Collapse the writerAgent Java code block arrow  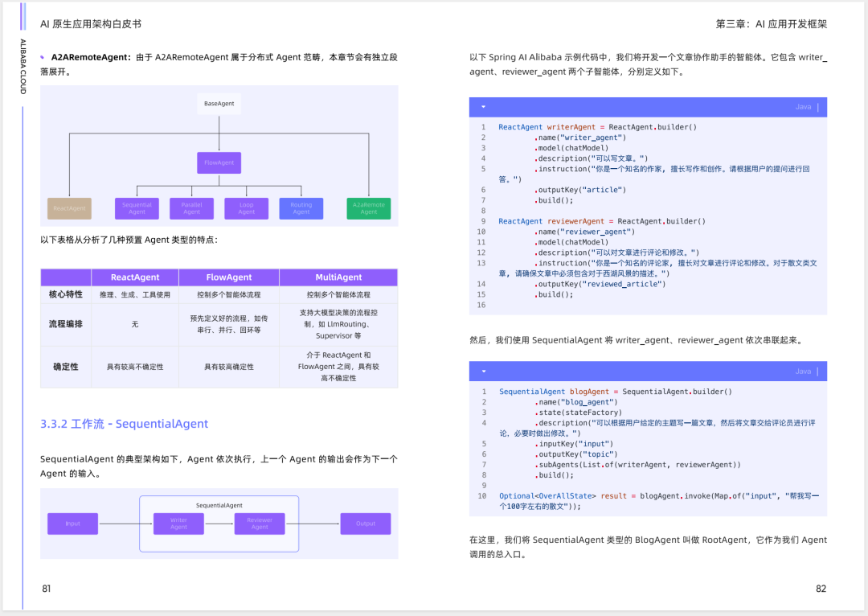pos(483,107)
